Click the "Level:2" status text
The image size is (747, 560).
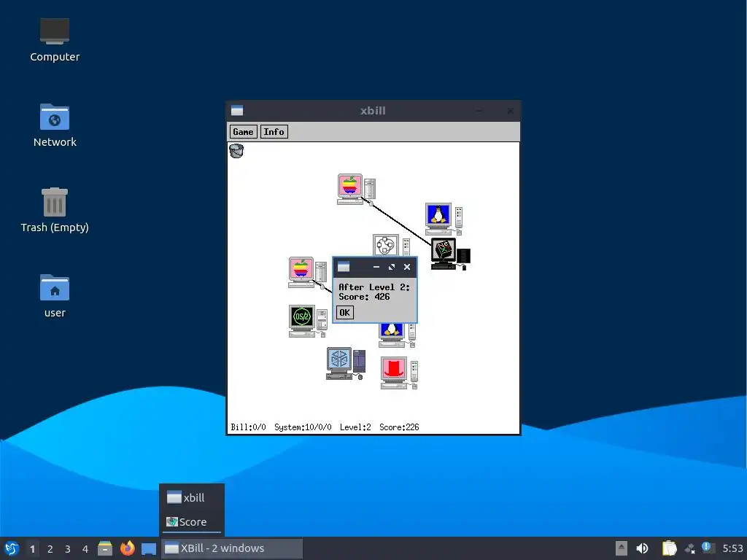[355, 427]
